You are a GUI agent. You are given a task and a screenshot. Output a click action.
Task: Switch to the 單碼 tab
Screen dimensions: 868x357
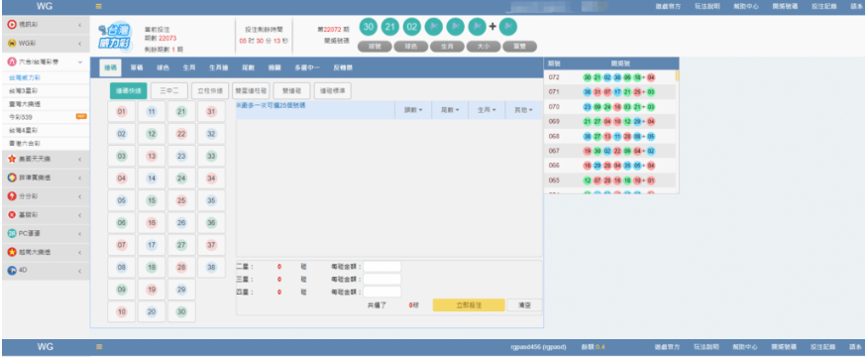click(x=136, y=67)
